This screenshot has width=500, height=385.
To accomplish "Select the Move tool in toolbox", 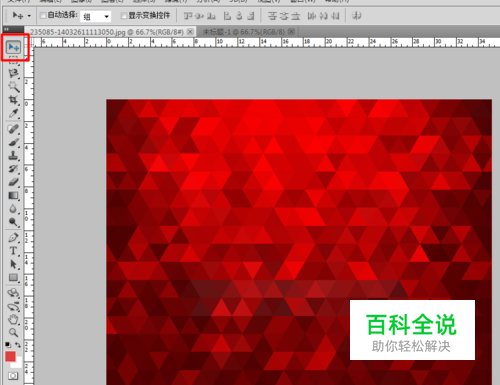I will (x=13, y=47).
